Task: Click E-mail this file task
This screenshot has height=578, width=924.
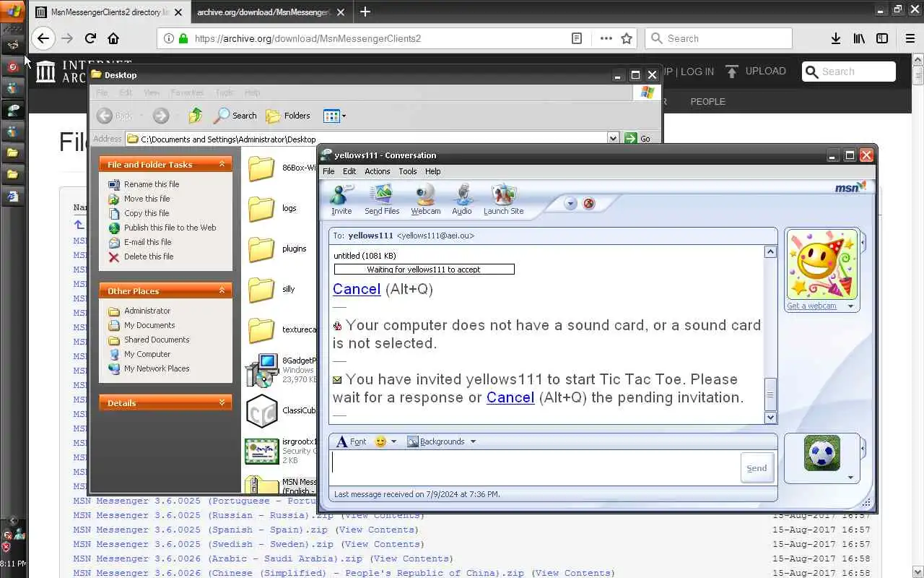Action: point(148,242)
